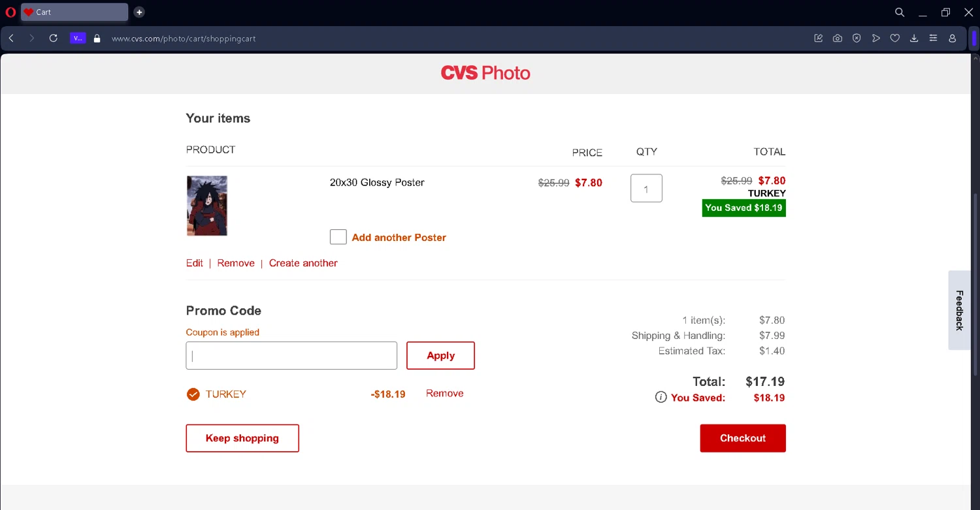This screenshot has width=980, height=510.
Task: Click the Estimated Tax $1.40 value
Action: [772, 351]
